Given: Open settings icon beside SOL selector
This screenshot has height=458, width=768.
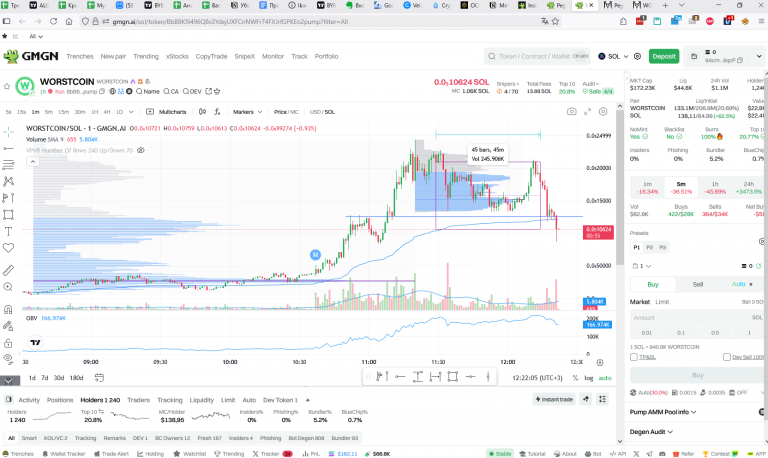Looking at the screenshot, I should tap(637, 56).
